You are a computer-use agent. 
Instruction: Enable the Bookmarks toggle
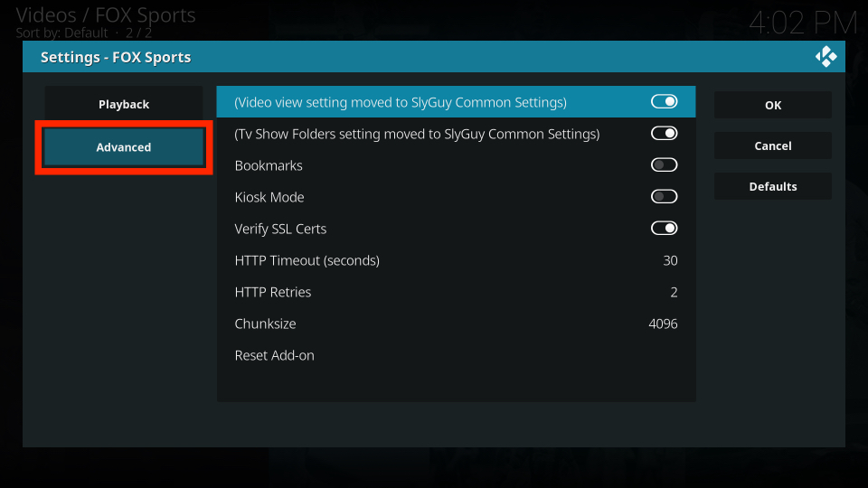664,164
